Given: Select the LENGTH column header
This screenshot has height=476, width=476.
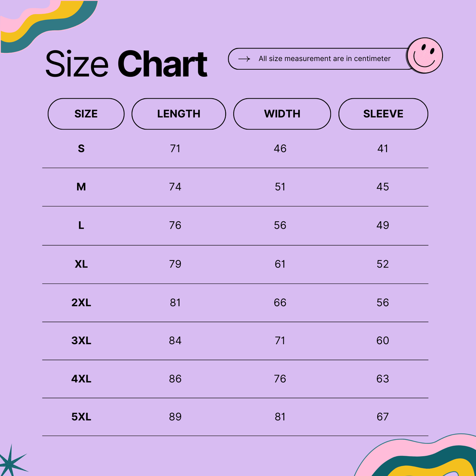Looking at the screenshot, I should 178,114.
